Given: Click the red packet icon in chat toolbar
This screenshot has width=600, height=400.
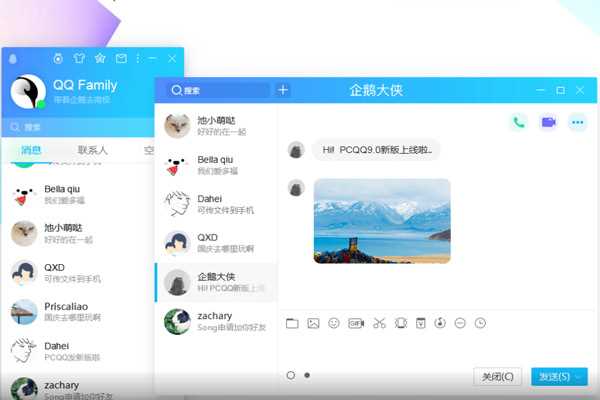Looking at the screenshot, I should [421, 323].
